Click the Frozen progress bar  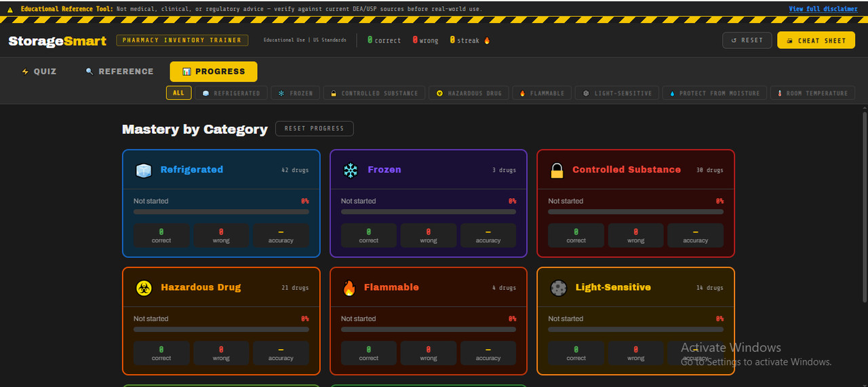(x=429, y=212)
